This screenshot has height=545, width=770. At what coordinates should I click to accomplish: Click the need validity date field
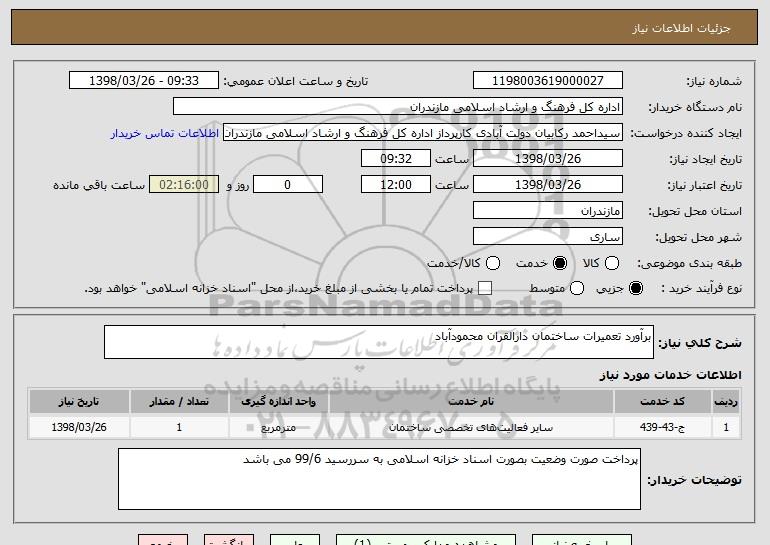548,185
